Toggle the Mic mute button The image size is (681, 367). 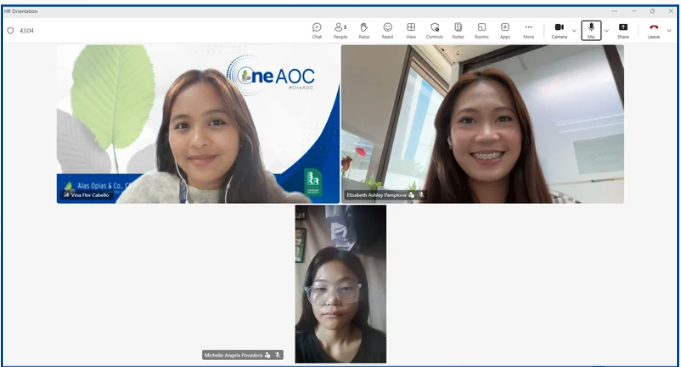click(x=591, y=30)
